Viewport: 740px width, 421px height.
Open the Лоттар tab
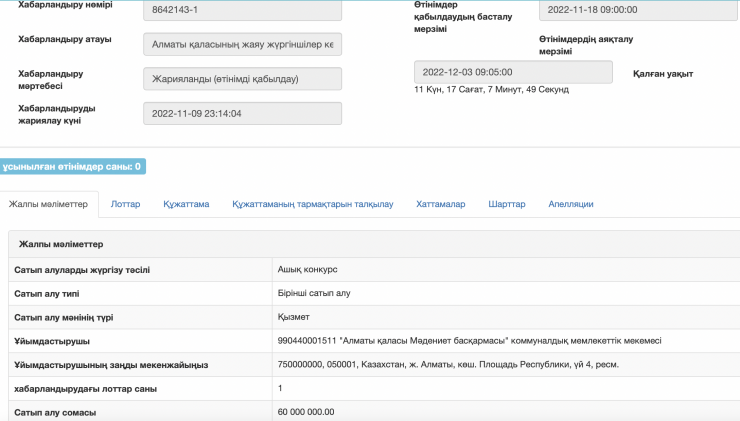pyautogui.click(x=126, y=204)
